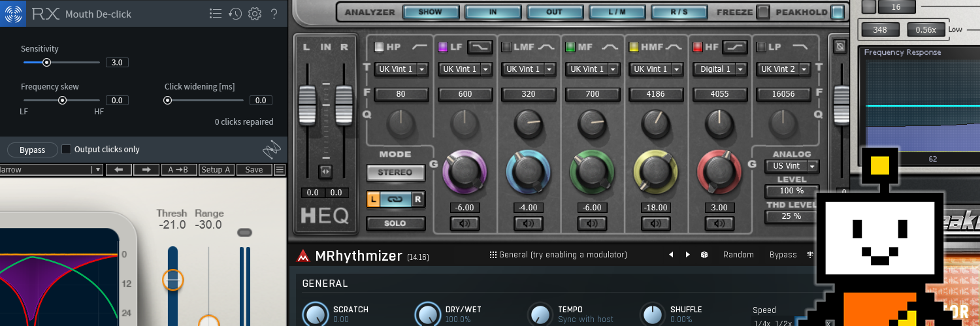980x326 pixels.
Task: Toggle the green MF band enable LED
Action: (570, 47)
